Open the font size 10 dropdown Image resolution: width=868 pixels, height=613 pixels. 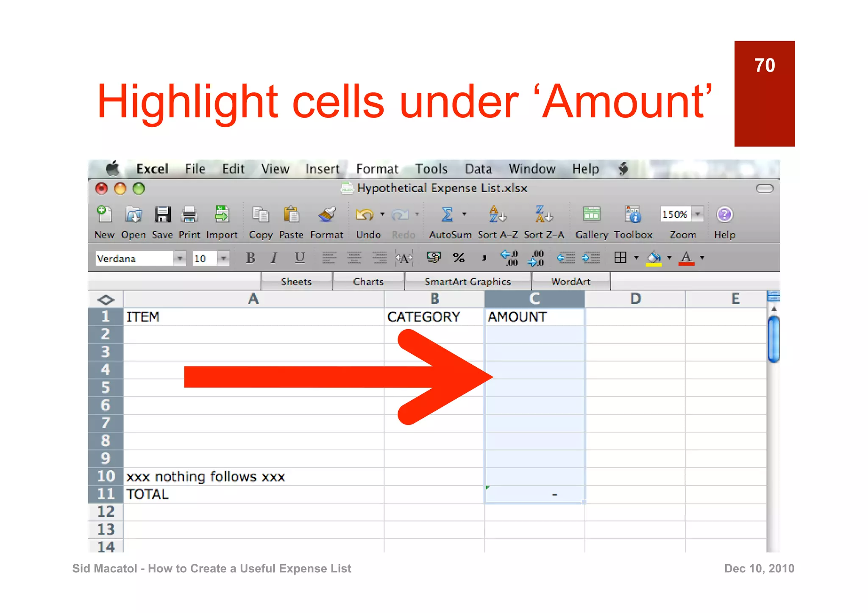223,258
